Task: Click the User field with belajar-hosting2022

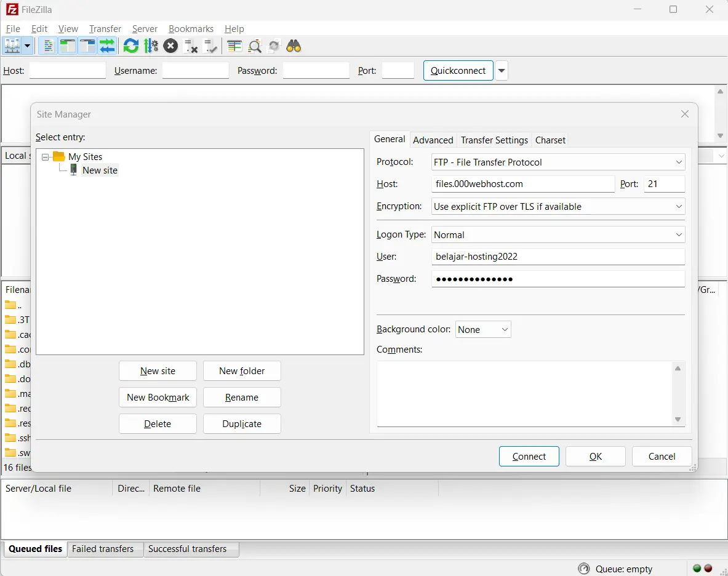Action: tap(558, 257)
